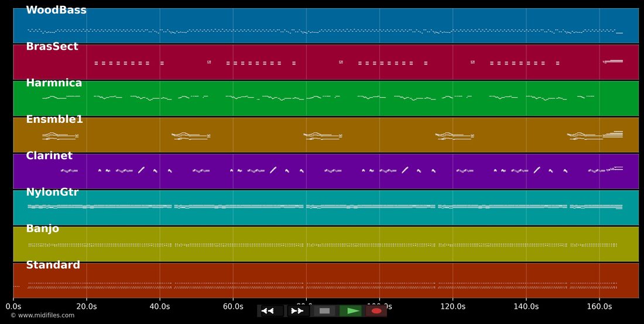Select the BrasSect track label
The height and width of the screenshot is (324, 644).
[52, 46]
